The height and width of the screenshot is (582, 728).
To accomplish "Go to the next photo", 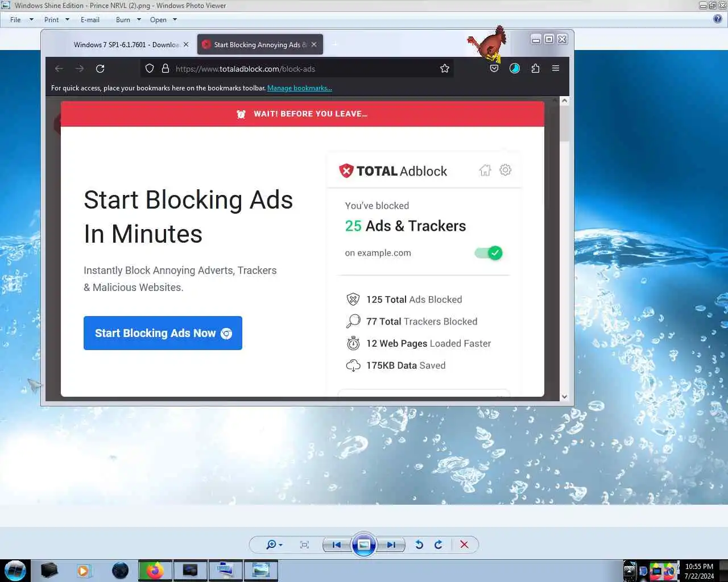I will [x=391, y=544].
